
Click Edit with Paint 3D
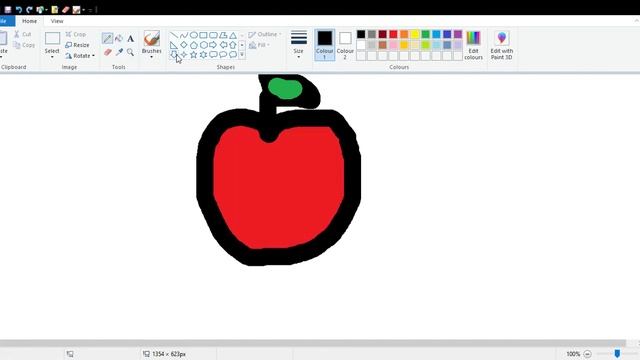click(x=502, y=45)
